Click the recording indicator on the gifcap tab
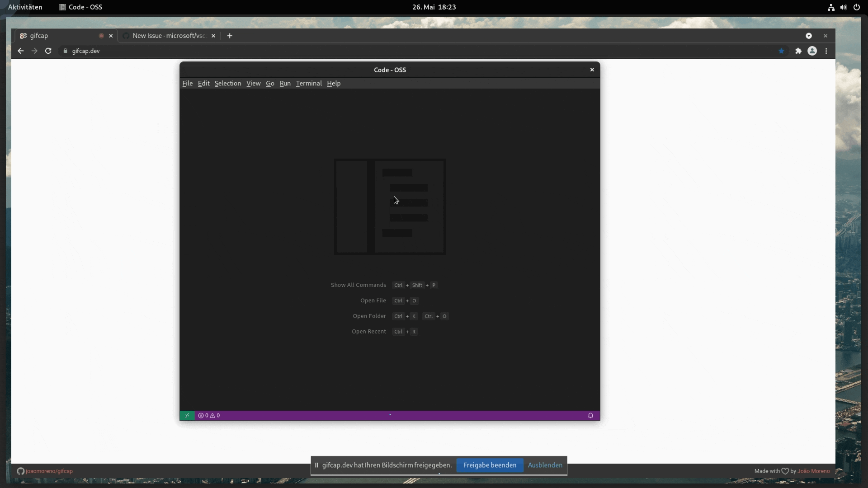The width and height of the screenshot is (868, 488). click(x=101, y=36)
